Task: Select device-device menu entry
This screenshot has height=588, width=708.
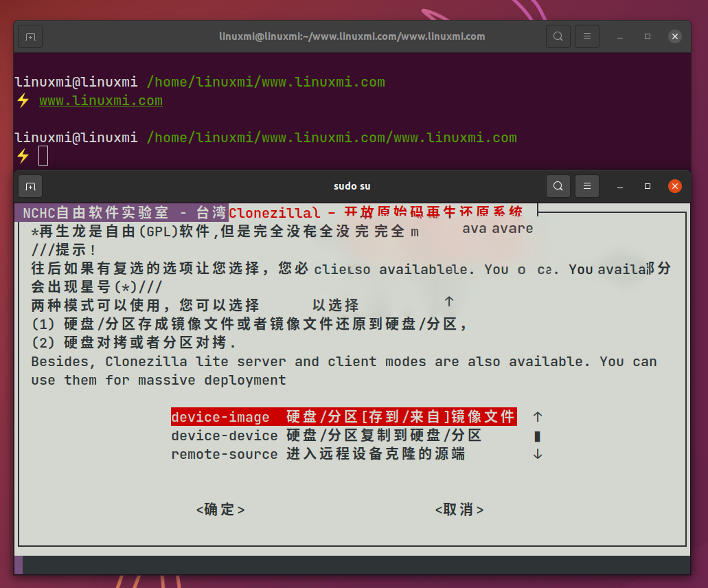Action: pyautogui.click(x=326, y=436)
